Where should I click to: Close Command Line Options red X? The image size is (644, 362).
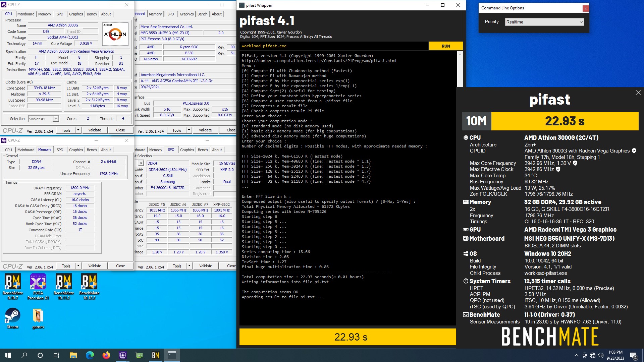point(586,8)
